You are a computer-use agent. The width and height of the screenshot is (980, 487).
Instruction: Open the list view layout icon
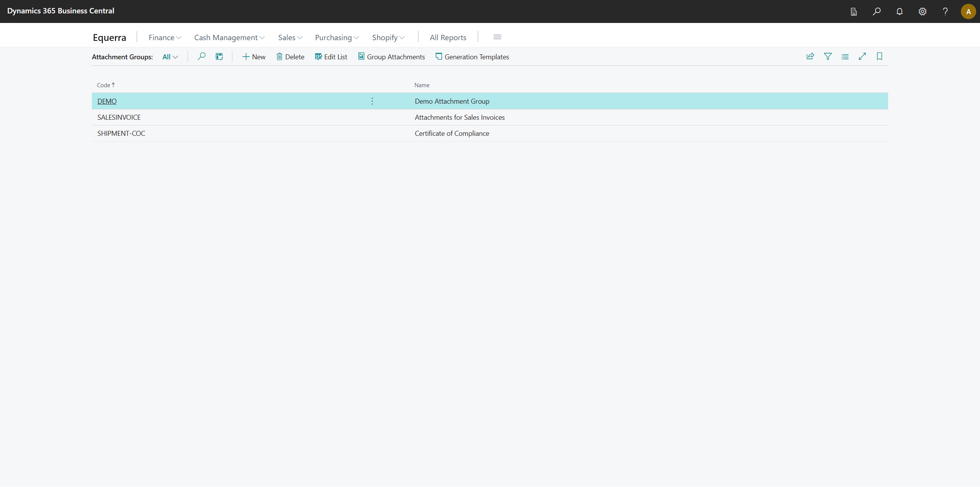tap(845, 57)
